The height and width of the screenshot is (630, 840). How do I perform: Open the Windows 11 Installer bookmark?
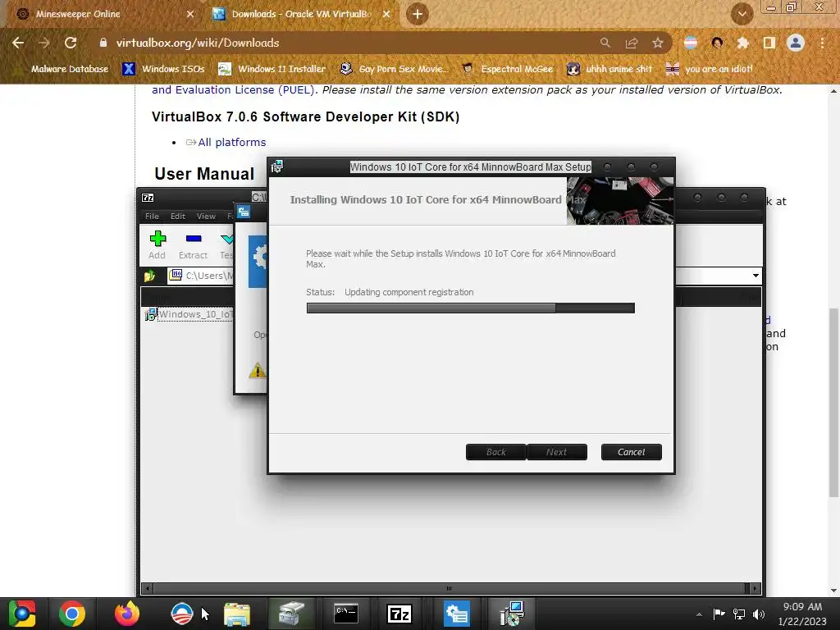[x=272, y=69]
